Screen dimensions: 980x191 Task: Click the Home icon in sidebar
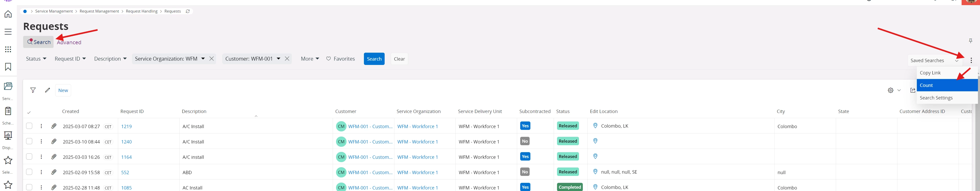pos(8,14)
